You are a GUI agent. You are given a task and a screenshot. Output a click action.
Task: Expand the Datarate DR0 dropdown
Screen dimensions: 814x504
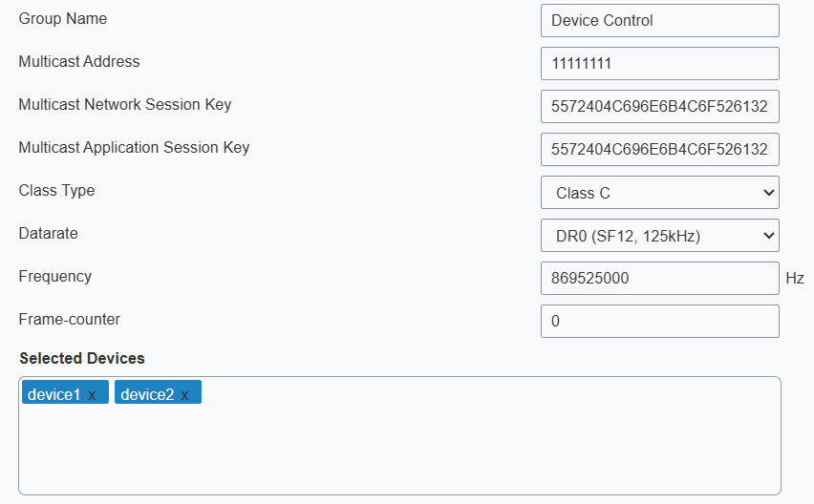pyautogui.click(x=660, y=236)
